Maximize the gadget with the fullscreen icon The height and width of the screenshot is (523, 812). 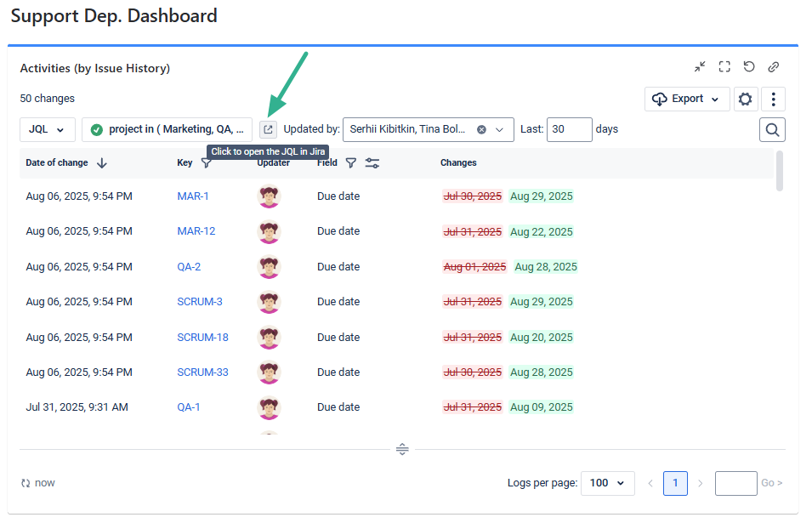pos(724,67)
